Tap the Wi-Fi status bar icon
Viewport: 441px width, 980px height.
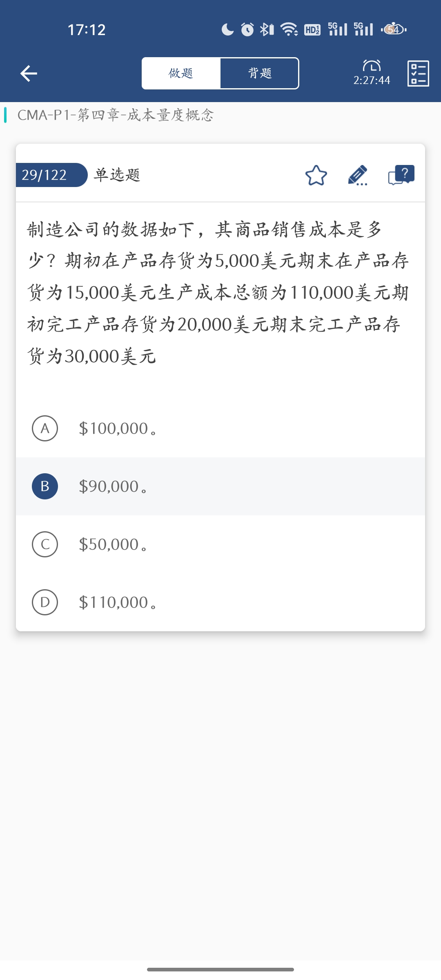(x=289, y=29)
